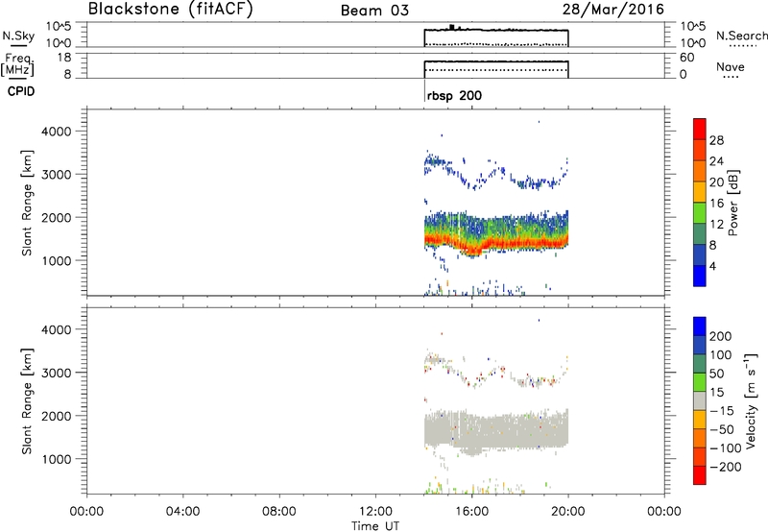Viewport: 768px width, 532px height.
Task: Click the grey ground scatter band in velocity plot
Action: click(495, 431)
